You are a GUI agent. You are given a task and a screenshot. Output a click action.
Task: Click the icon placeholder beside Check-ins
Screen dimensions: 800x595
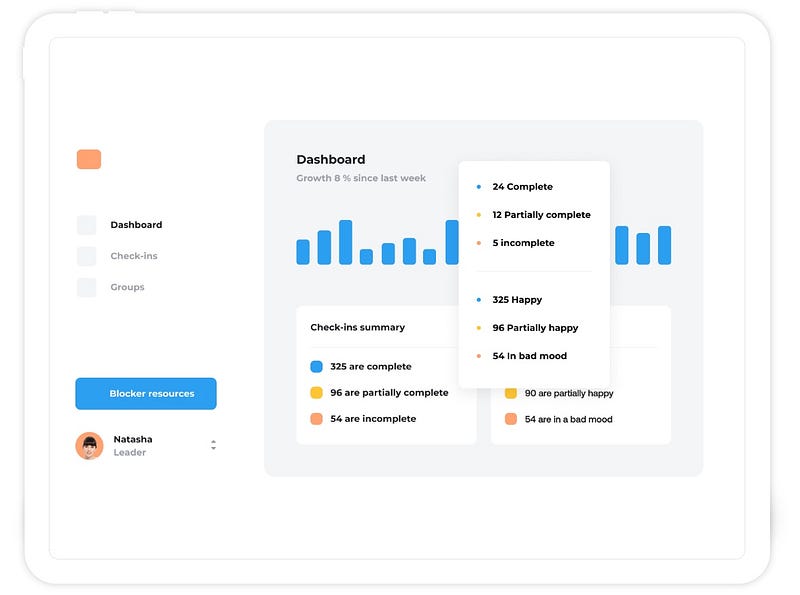(86, 256)
